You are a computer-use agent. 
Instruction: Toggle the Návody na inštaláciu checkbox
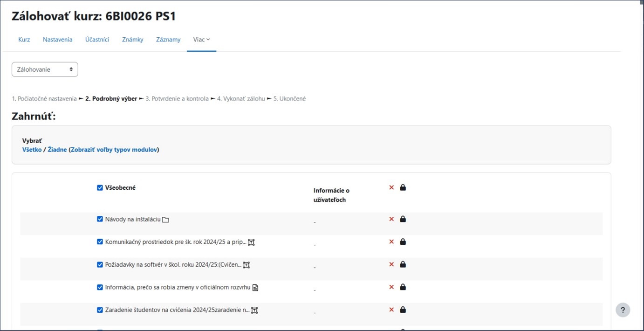100,219
